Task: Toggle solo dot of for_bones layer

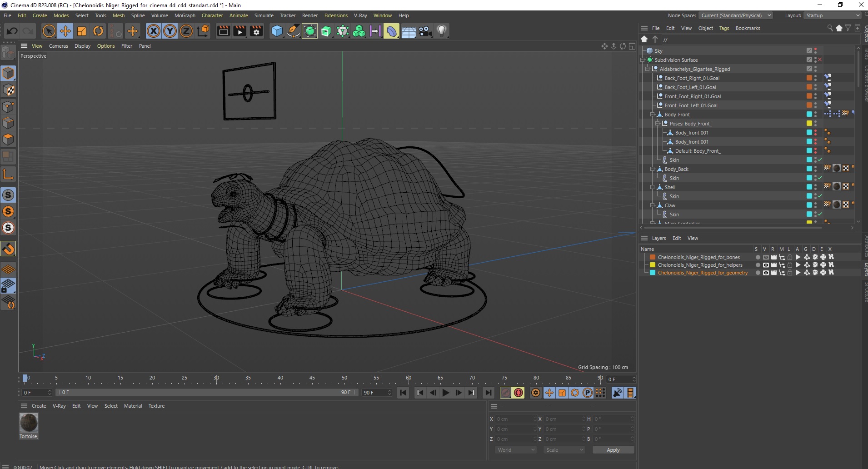Action: click(x=758, y=257)
